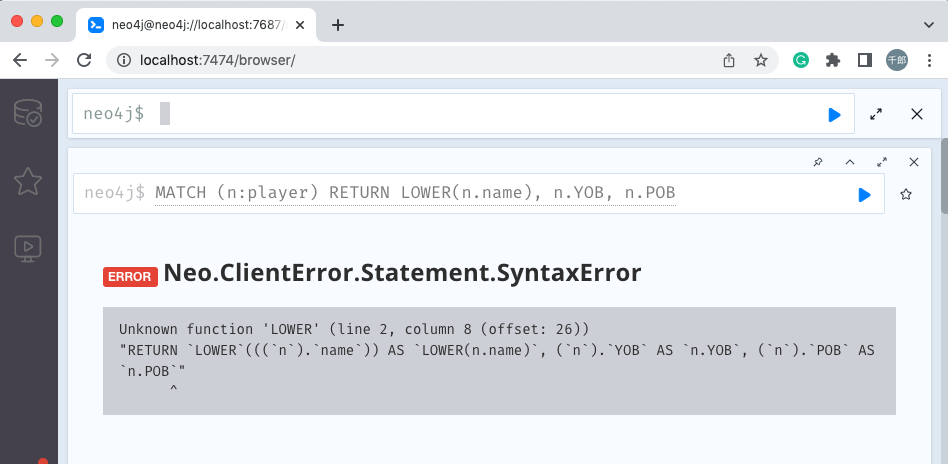
Task: Fullscreen the MATCH query result frame
Action: (882, 162)
